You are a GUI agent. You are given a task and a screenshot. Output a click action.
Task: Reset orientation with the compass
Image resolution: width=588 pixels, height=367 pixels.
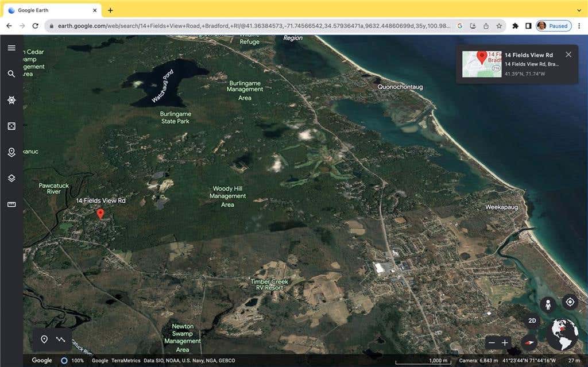529,343
